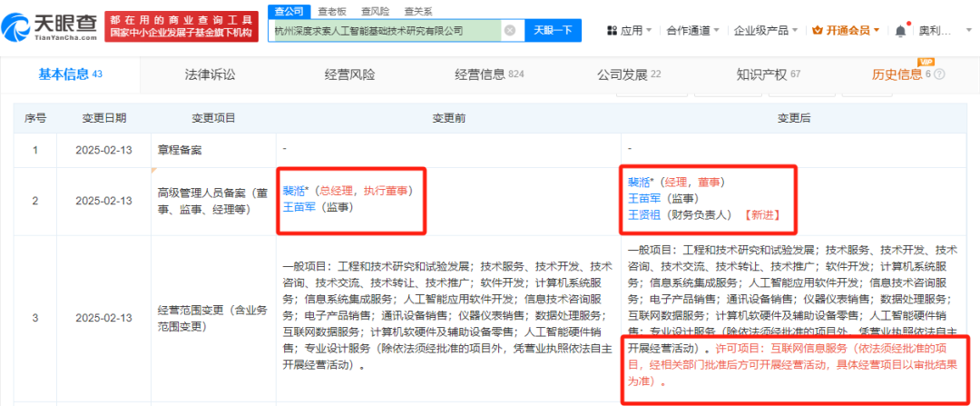Click the 变更前 column header
Screen dimensions: 980x406
click(447, 117)
